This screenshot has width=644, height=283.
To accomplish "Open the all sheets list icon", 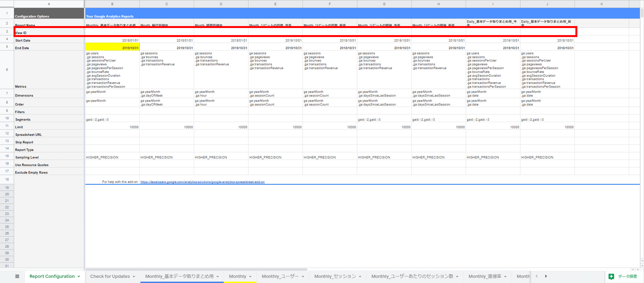I will (17, 276).
